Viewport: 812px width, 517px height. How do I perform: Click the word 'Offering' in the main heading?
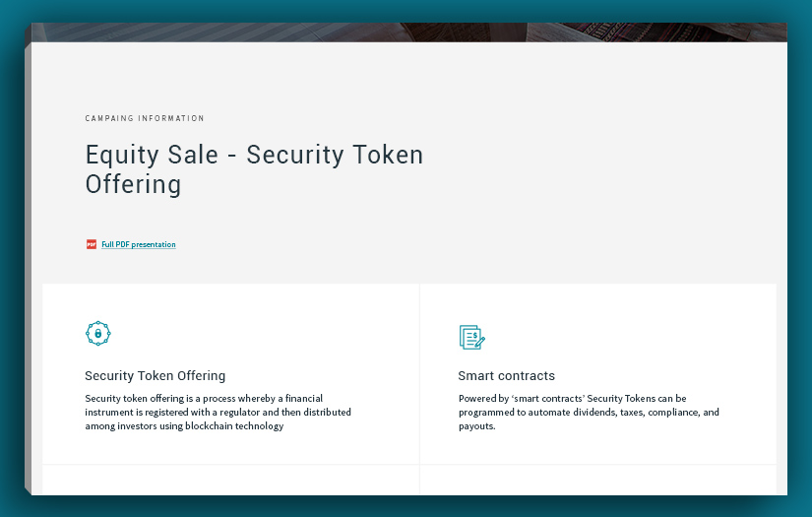coord(133,184)
